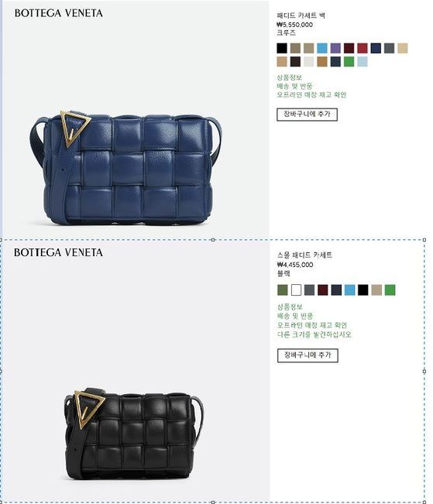
Task: Open 상품정보 for 스몰 패디드 카세트
Action: (x=290, y=307)
